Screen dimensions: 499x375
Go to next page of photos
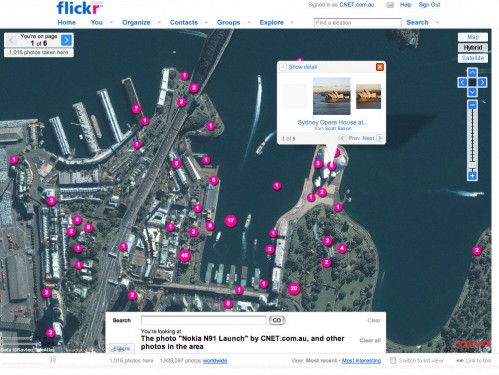point(66,40)
